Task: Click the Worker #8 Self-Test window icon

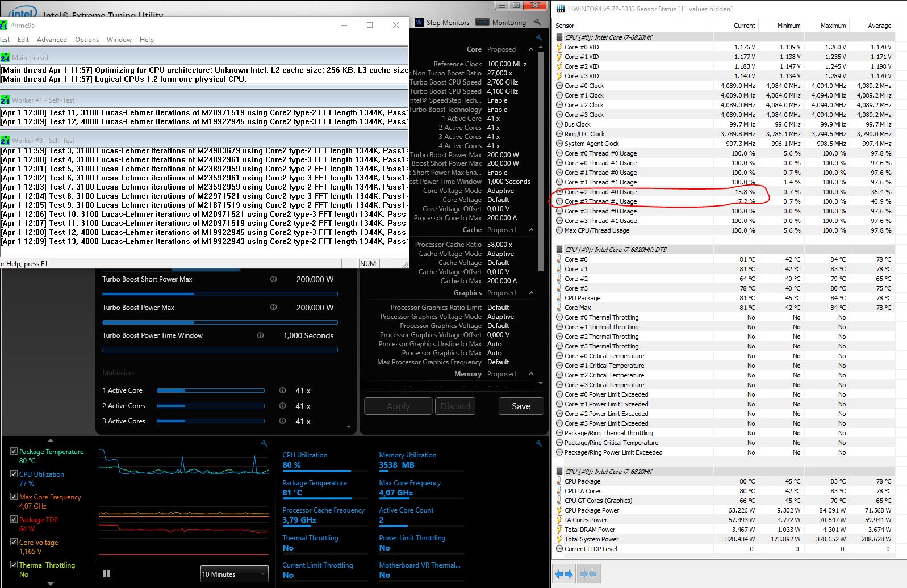Action: 5,140
